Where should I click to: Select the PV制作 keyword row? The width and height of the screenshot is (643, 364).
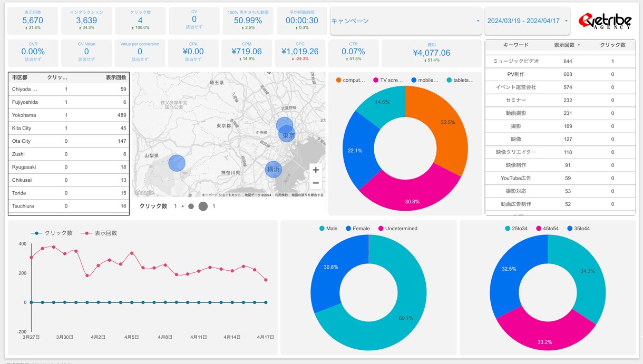coord(560,74)
